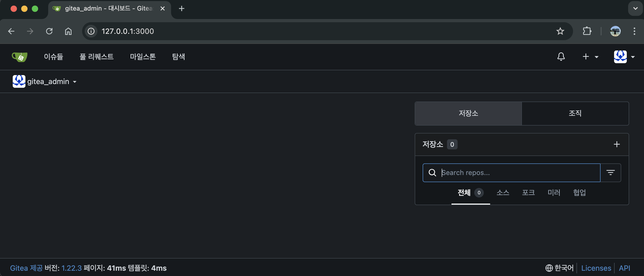Bookmark this page with the star

pyautogui.click(x=560, y=31)
